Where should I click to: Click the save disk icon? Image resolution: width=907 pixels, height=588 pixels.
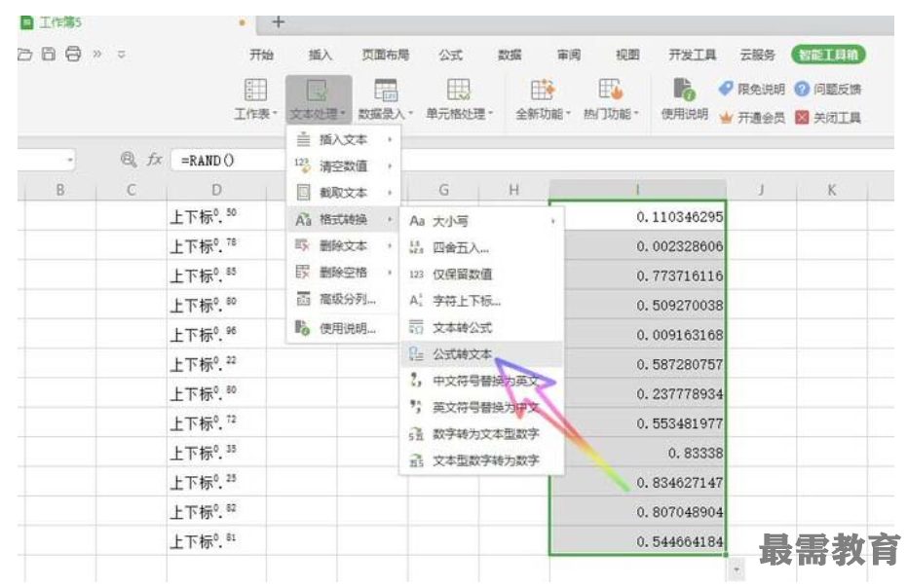(x=49, y=55)
